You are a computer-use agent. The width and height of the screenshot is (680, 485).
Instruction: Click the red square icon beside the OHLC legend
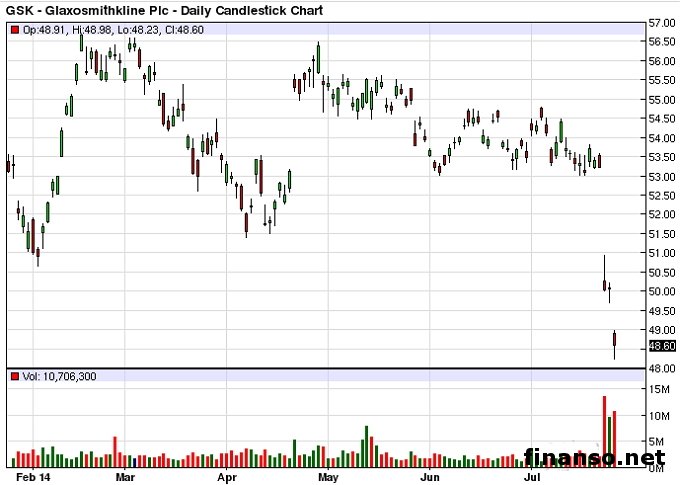click(x=14, y=30)
